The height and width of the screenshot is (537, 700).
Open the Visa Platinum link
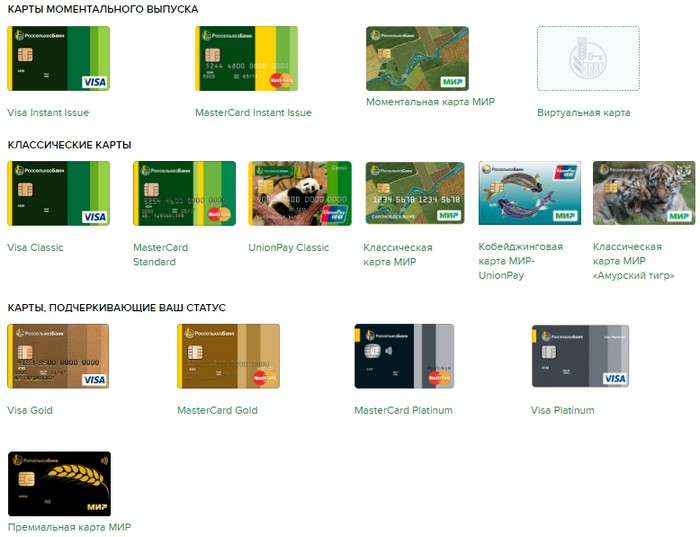(x=562, y=410)
